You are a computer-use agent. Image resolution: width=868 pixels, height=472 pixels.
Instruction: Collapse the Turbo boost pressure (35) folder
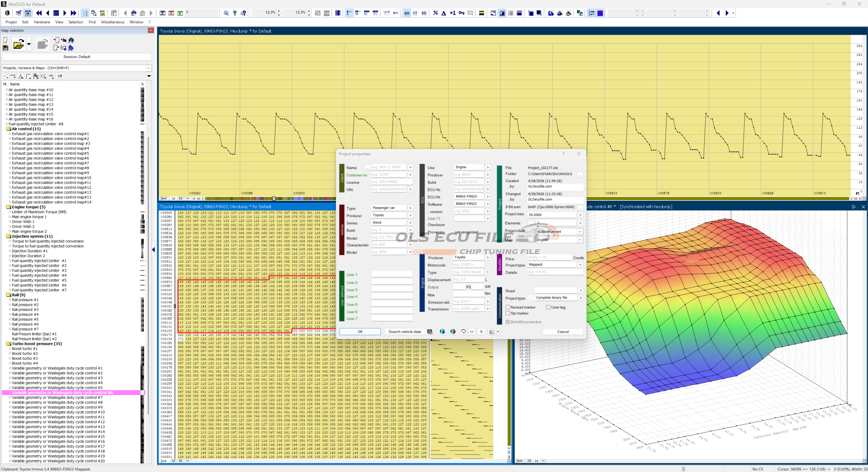[x=8, y=344]
